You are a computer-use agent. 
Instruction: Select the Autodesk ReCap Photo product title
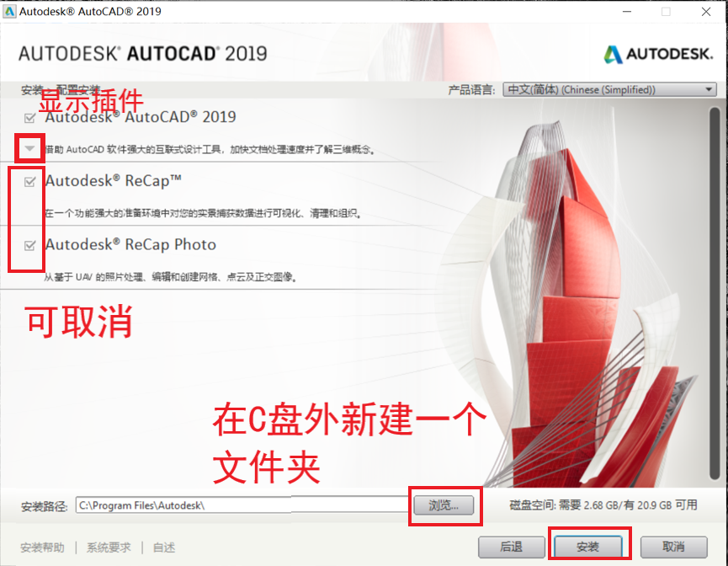pos(130,245)
